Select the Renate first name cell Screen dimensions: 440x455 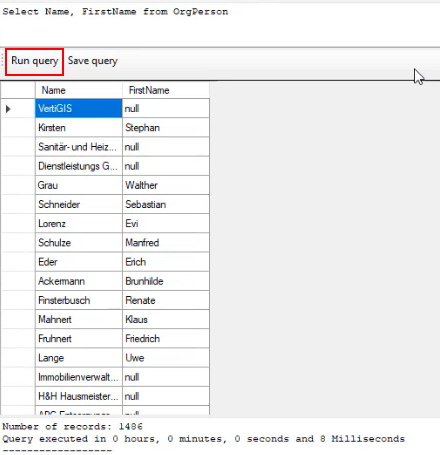tap(166, 300)
